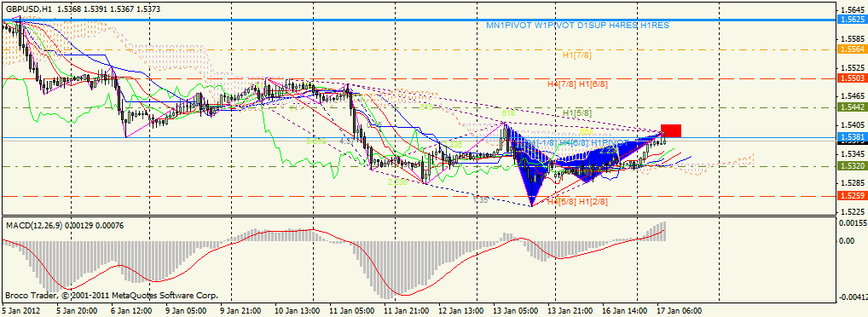Viewport: 868px width, 317px height.
Task: Click the green H1[5/8] level label
Action: (578, 114)
